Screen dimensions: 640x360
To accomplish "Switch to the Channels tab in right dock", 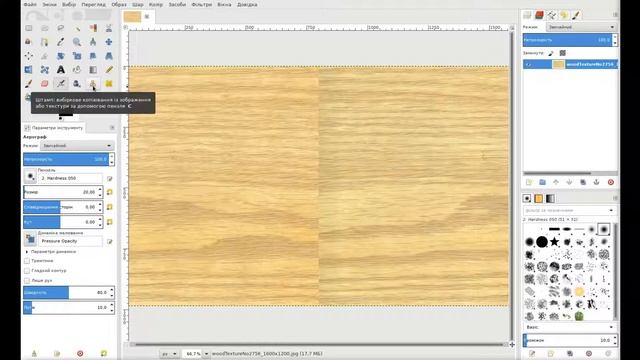I will pyautogui.click(x=539, y=15).
